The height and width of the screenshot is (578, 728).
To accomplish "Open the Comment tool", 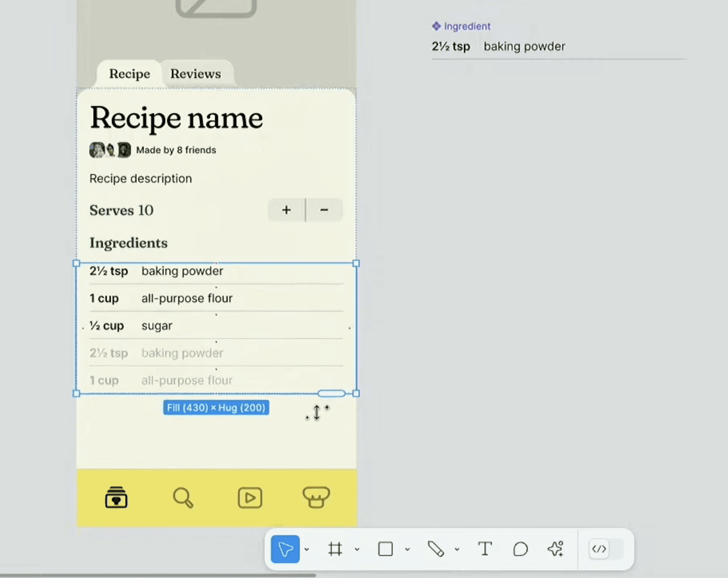I will [520, 549].
